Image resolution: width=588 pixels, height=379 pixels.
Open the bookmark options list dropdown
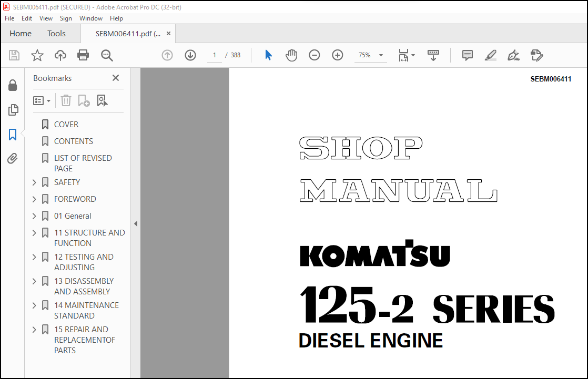(42, 100)
